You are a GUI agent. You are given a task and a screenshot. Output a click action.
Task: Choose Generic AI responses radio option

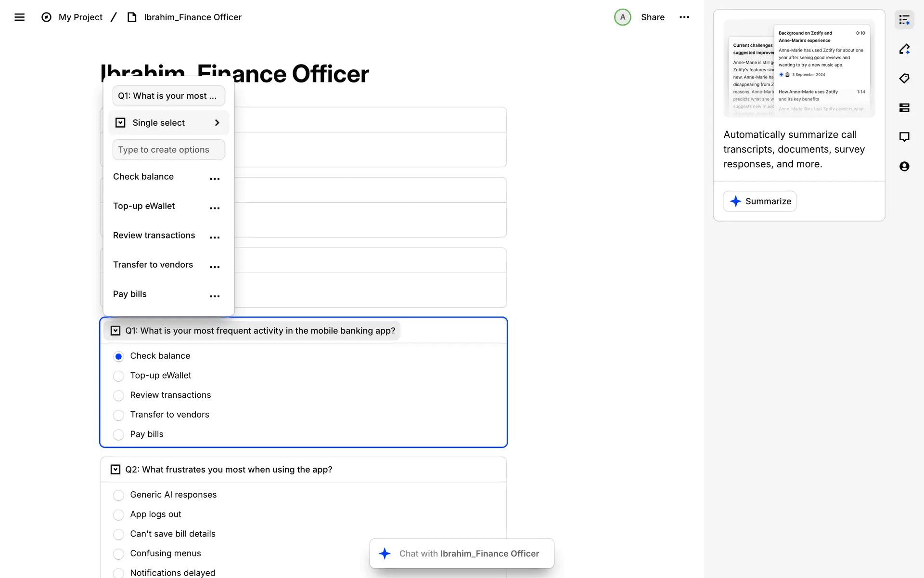point(118,495)
